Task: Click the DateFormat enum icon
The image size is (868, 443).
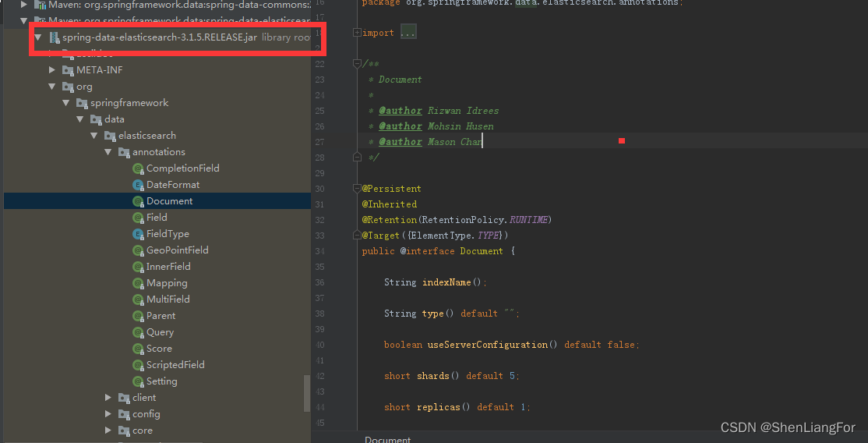Action: coord(138,185)
